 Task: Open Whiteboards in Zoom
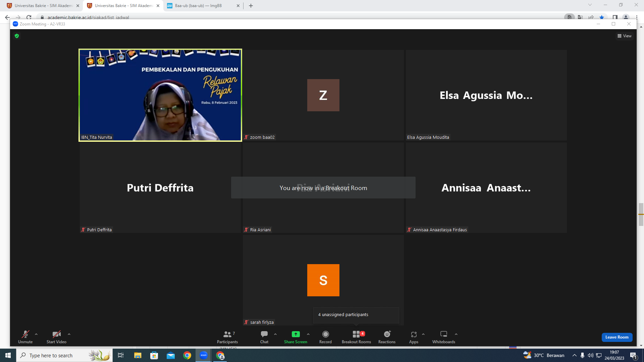(444, 337)
